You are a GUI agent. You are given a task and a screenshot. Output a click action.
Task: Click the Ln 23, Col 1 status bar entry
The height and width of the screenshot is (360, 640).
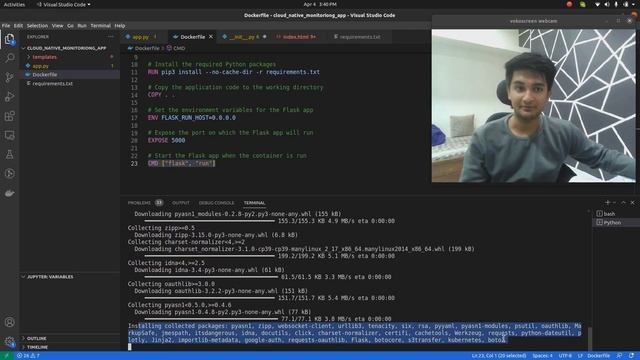[499, 356]
